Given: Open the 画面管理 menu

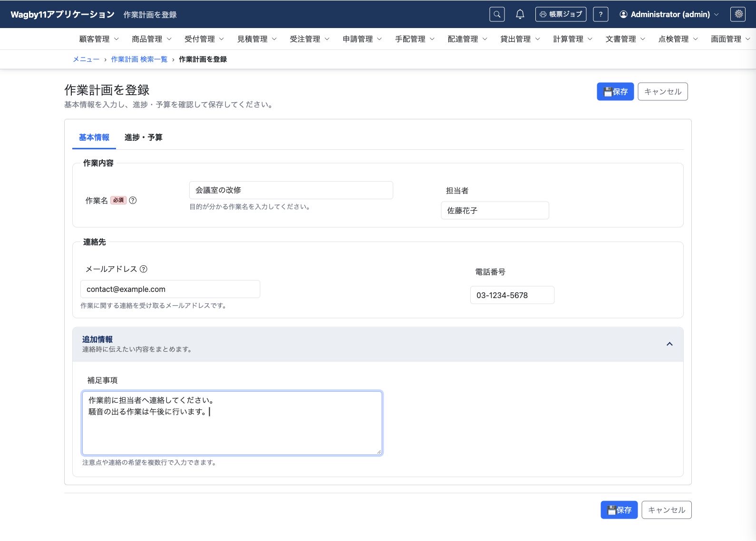Looking at the screenshot, I should 730,39.
